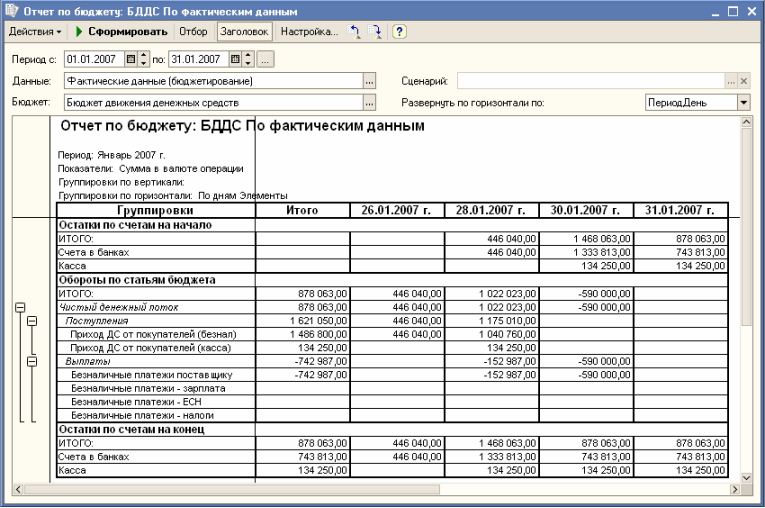Open help with the question mark icon
The image size is (765, 508).
point(399,32)
